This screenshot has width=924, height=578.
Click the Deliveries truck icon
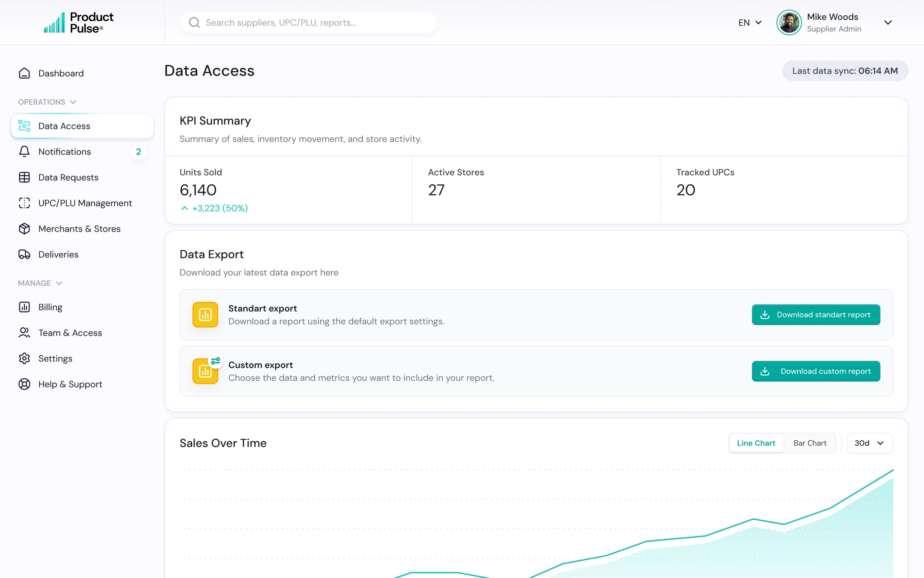[x=24, y=255]
